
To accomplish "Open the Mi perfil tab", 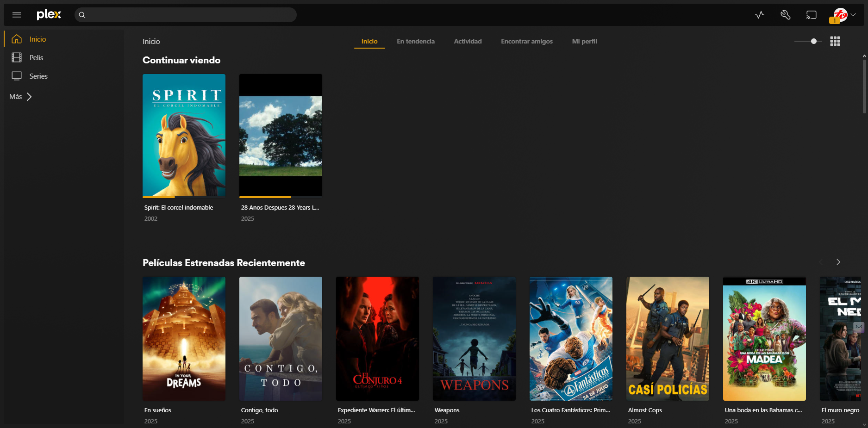I will [x=584, y=41].
